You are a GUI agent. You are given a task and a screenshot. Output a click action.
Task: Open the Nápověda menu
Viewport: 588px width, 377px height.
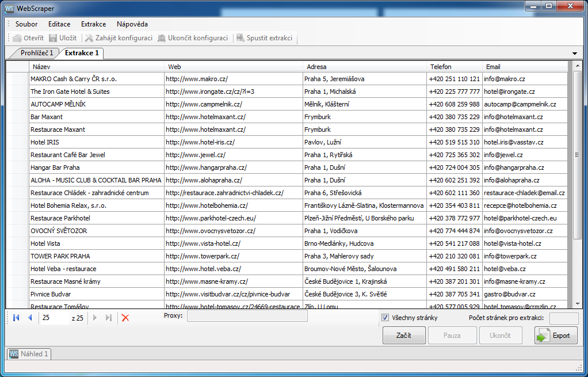[x=132, y=24]
